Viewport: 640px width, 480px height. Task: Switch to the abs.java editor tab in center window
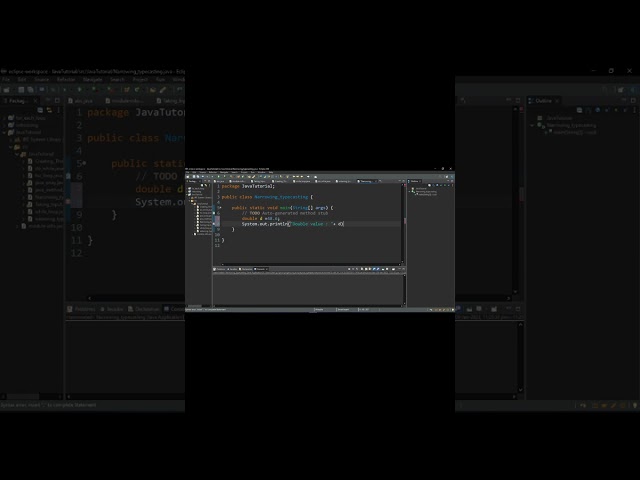pyautogui.click(x=220, y=181)
